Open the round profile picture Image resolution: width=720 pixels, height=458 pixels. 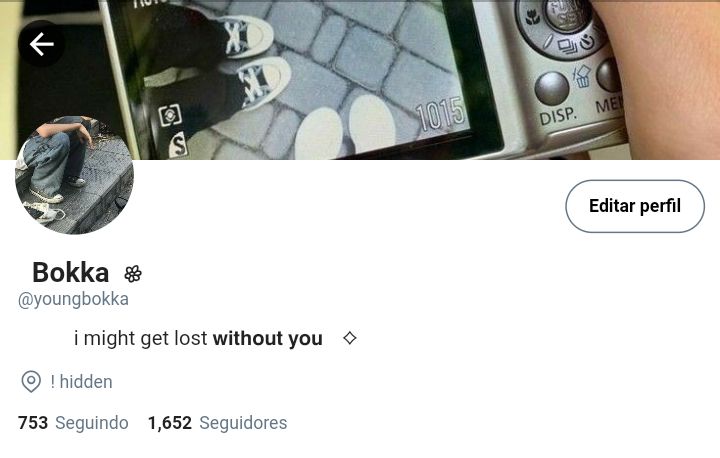74,175
